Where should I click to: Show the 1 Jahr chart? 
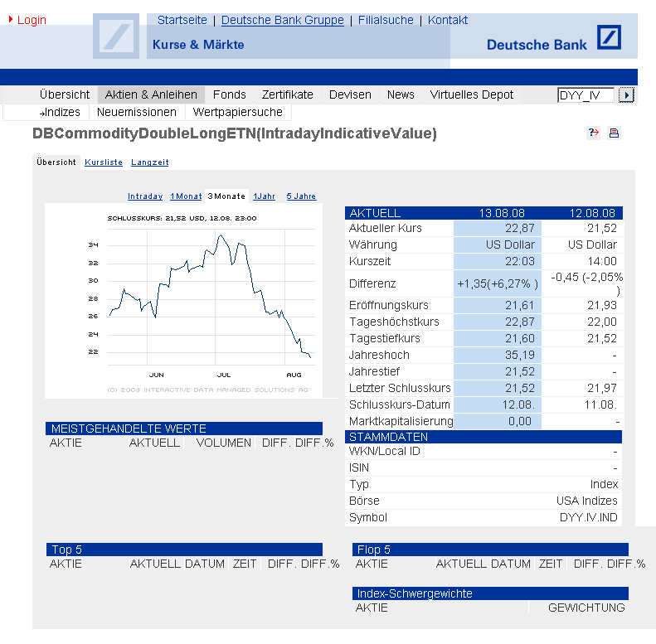[264, 196]
